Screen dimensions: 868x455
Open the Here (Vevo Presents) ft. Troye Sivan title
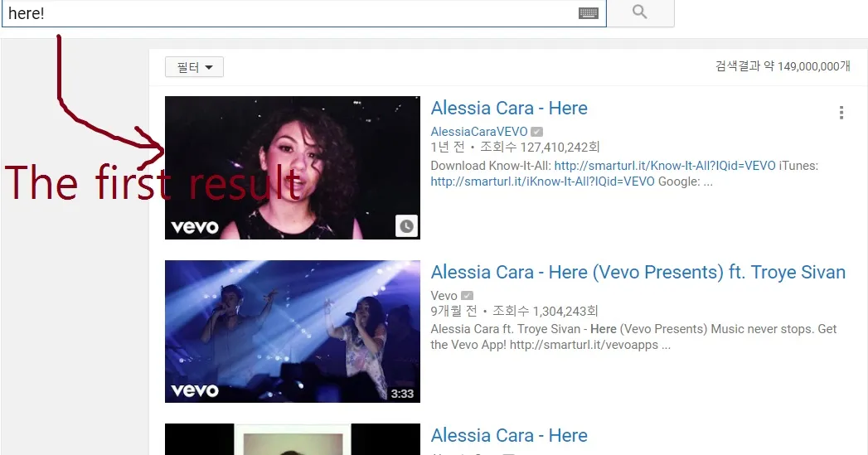coord(638,273)
